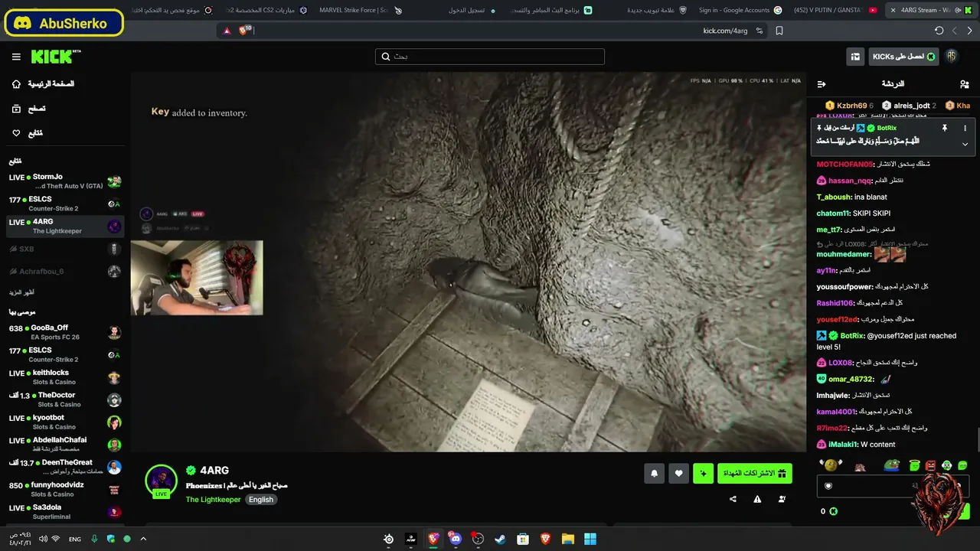Open Steam from the taskbar
This screenshot has height=551, width=980.
click(500, 539)
